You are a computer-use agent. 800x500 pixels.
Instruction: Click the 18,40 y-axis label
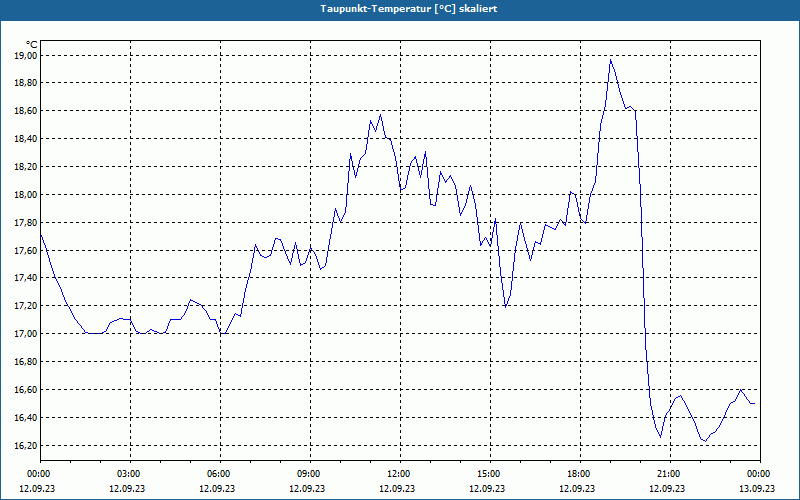click(28, 139)
